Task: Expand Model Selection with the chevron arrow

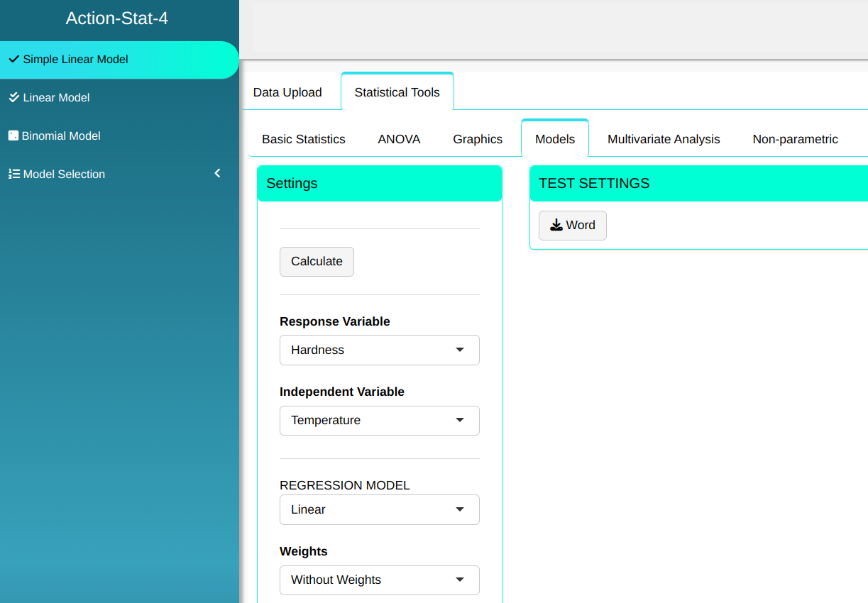Action: [x=218, y=174]
